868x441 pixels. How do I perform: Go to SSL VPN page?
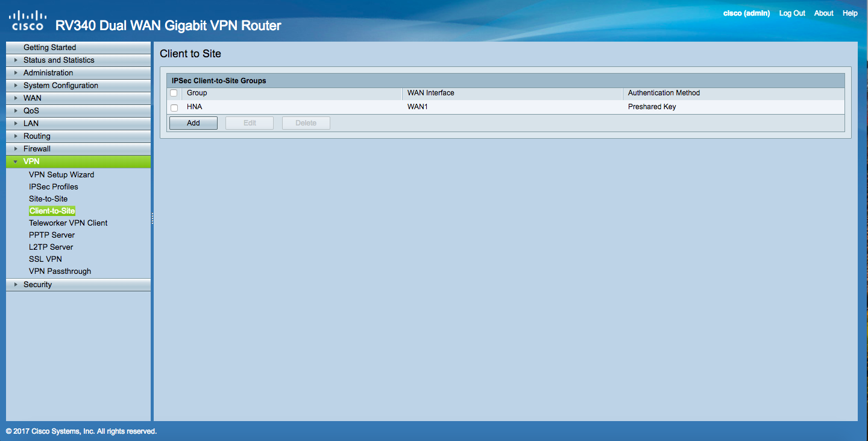pos(45,259)
